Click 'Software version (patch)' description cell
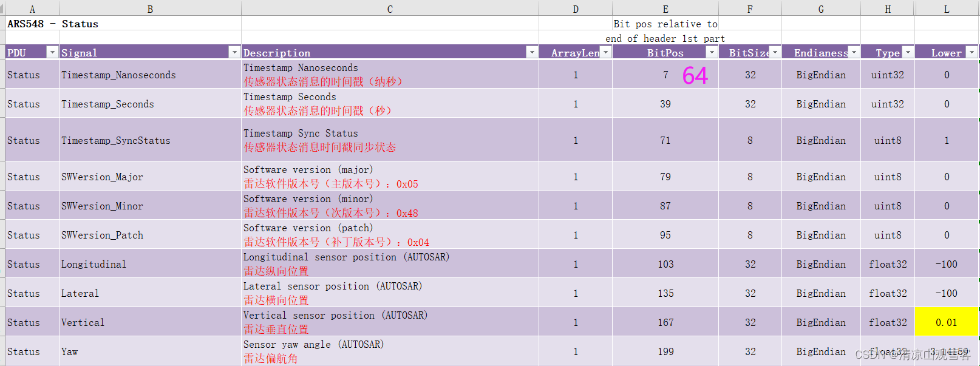The height and width of the screenshot is (366, 980). tap(390, 235)
